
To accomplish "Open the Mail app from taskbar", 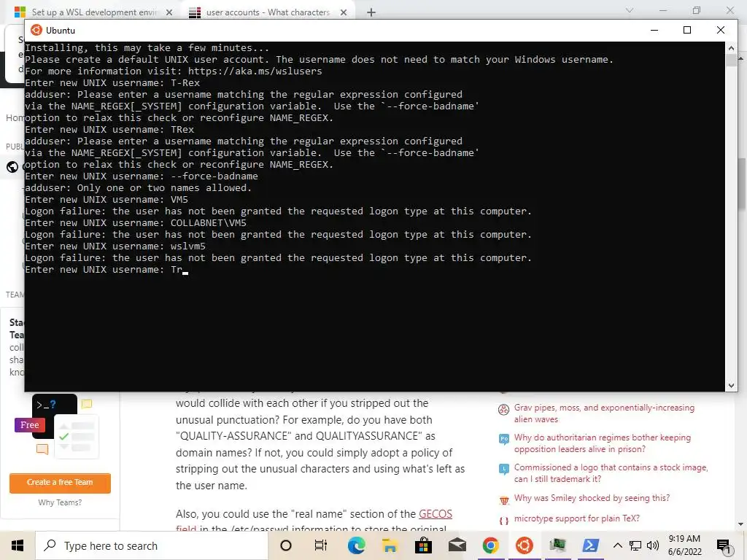I will [x=457, y=545].
